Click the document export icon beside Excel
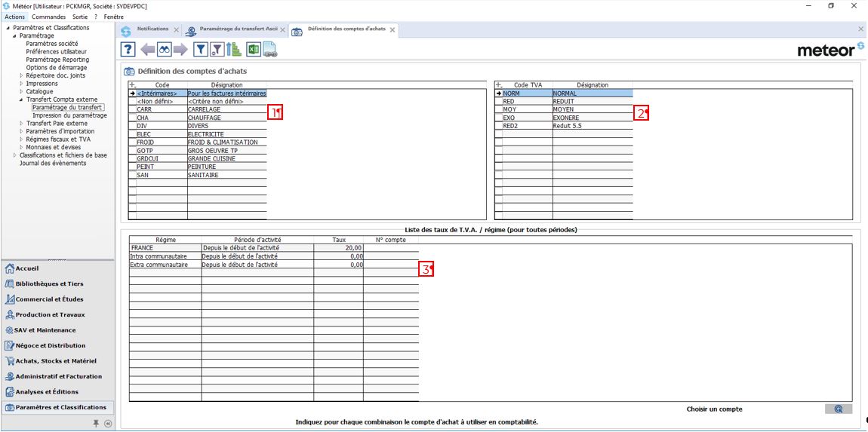 pyautogui.click(x=269, y=50)
